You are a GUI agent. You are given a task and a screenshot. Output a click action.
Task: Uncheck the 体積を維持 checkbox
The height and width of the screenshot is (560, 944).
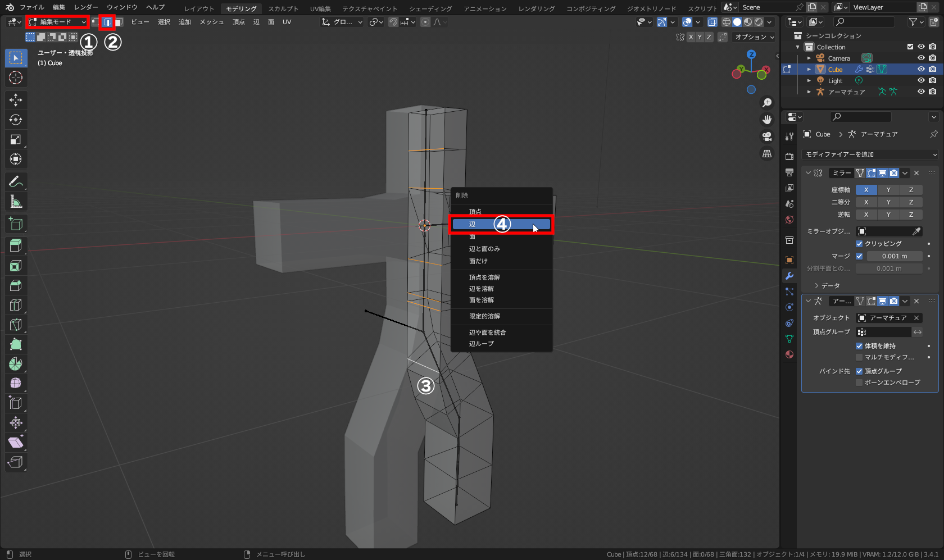[x=859, y=346]
